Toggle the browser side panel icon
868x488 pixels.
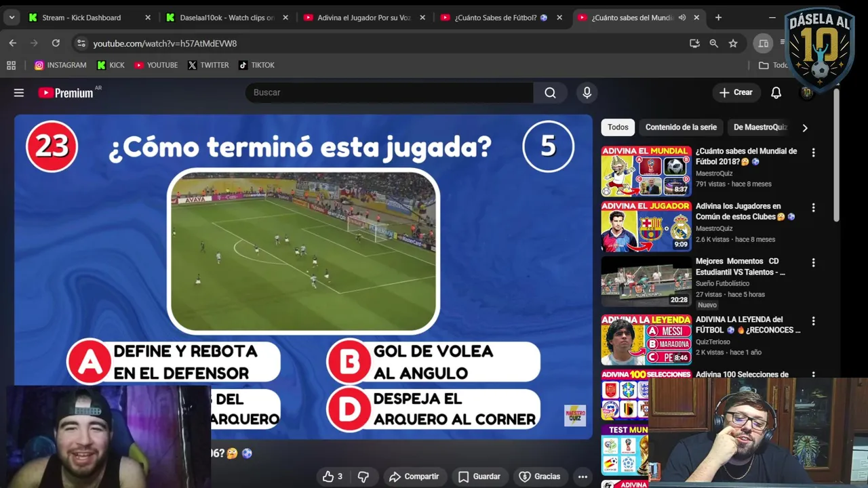click(x=763, y=43)
